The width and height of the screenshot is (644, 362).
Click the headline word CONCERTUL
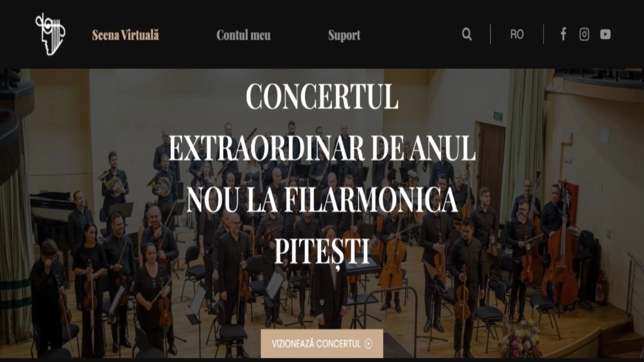point(322,97)
